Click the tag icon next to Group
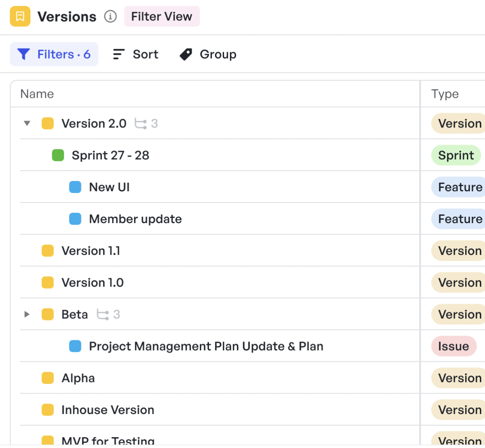The height and width of the screenshot is (448, 485). click(186, 54)
